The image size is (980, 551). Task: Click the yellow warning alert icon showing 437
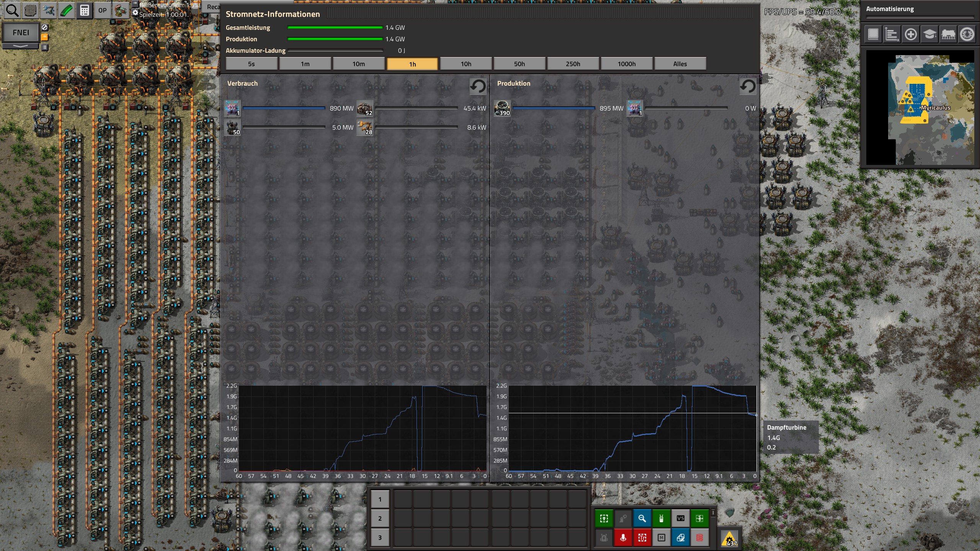point(729,538)
